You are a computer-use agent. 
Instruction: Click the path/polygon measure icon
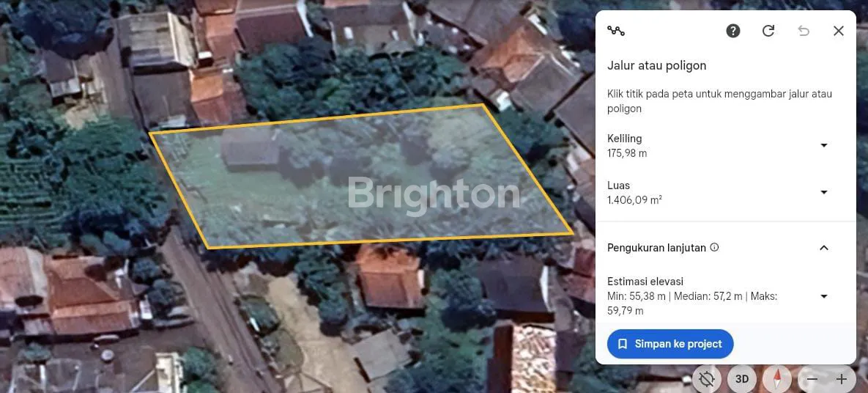click(615, 31)
